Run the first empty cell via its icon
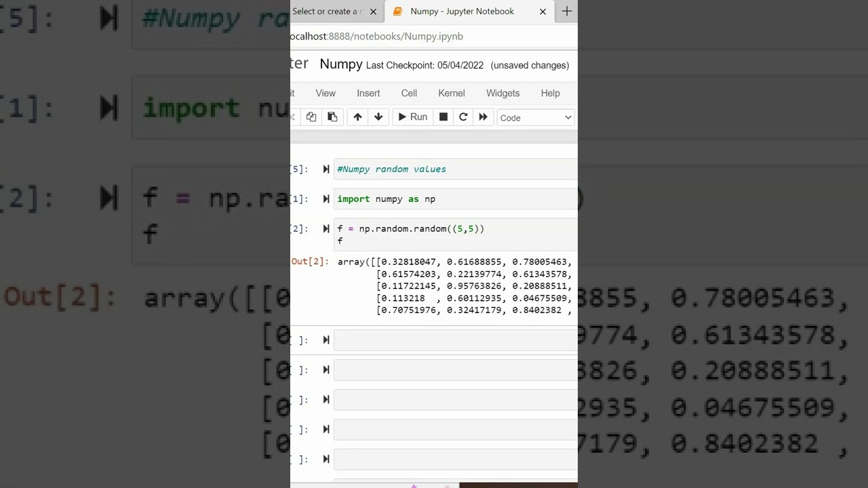Viewport: 868px width, 488px height. [x=326, y=340]
